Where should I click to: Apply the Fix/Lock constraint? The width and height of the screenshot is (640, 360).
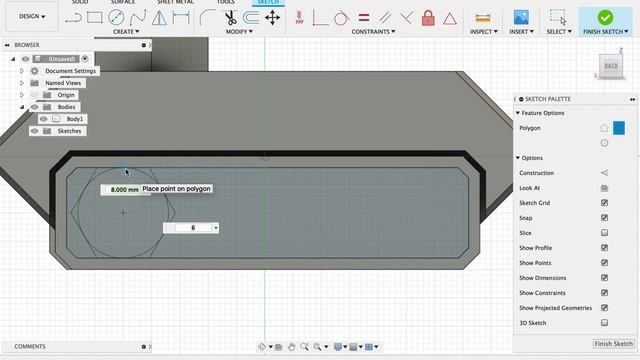point(428,18)
